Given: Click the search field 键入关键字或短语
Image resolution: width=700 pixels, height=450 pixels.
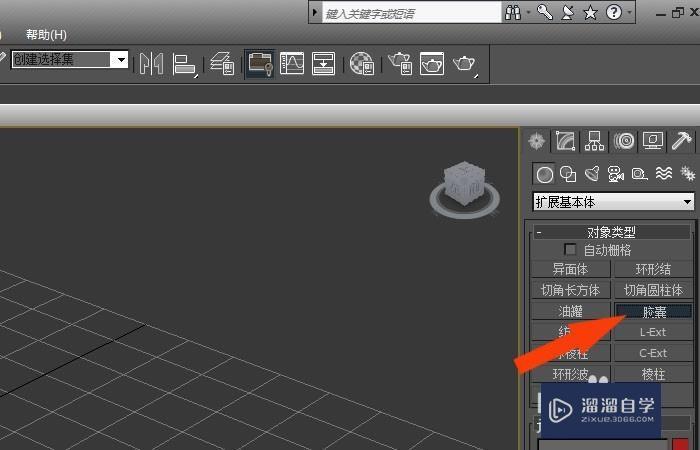Looking at the screenshot, I should pyautogui.click(x=412, y=13).
